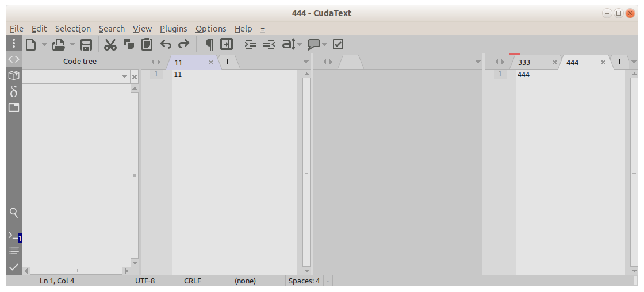Screen dimensions: 644x292
Task: Click the three-dot toolbar menu handle
Action: (x=14, y=43)
